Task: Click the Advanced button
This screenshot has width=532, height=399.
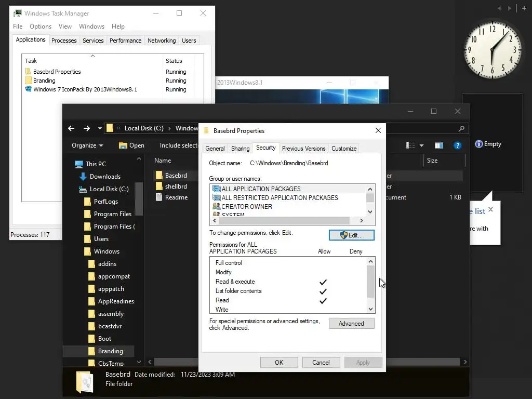Action: click(352, 324)
